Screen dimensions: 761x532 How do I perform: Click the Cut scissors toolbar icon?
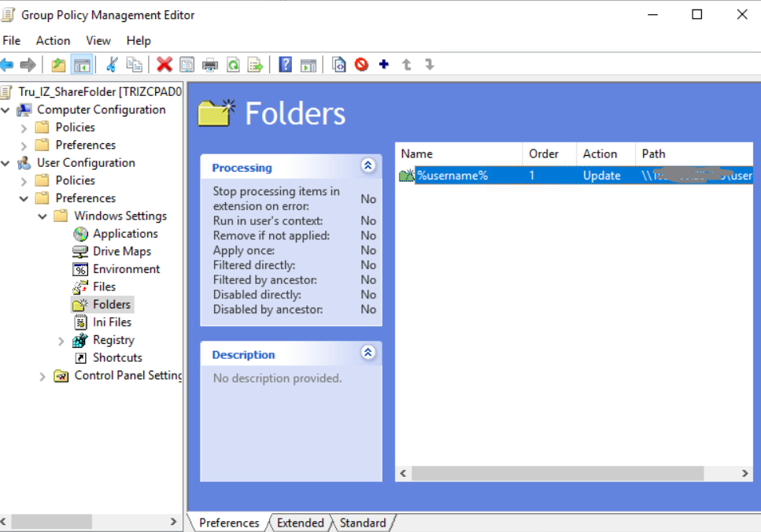pos(112,65)
